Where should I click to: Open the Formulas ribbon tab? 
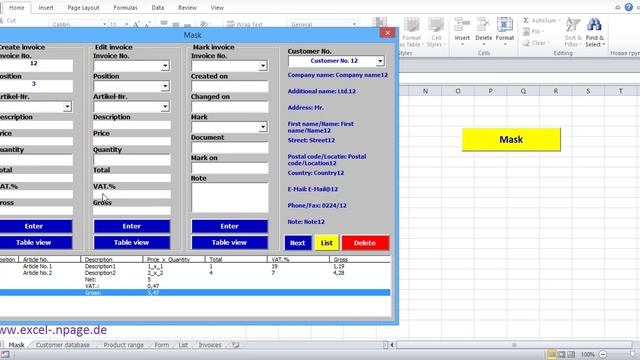click(x=125, y=7)
